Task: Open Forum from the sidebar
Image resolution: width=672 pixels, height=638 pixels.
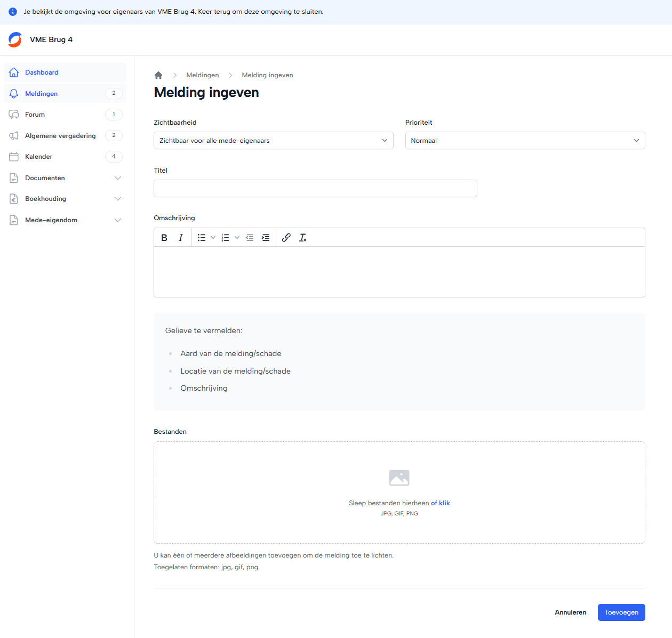Action: pos(35,115)
